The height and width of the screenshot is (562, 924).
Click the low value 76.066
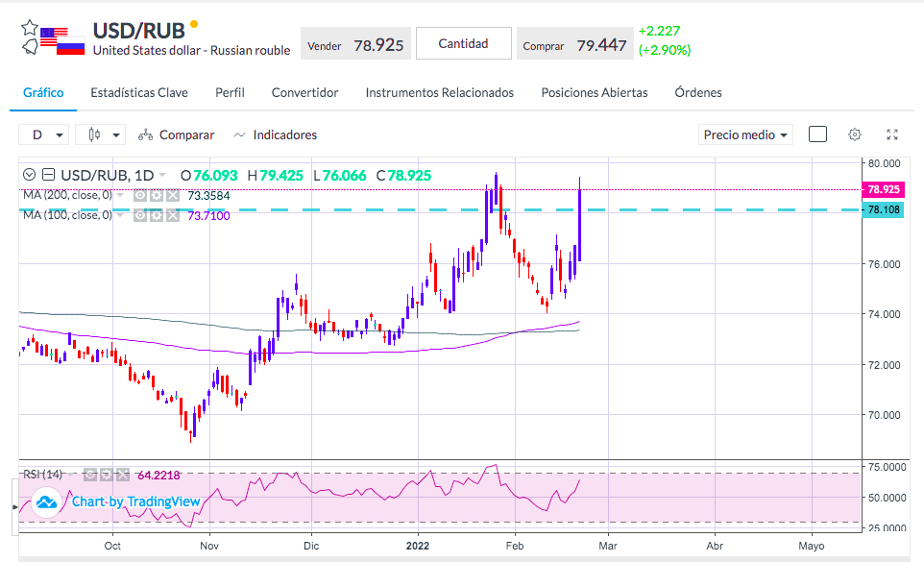tap(344, 176)
